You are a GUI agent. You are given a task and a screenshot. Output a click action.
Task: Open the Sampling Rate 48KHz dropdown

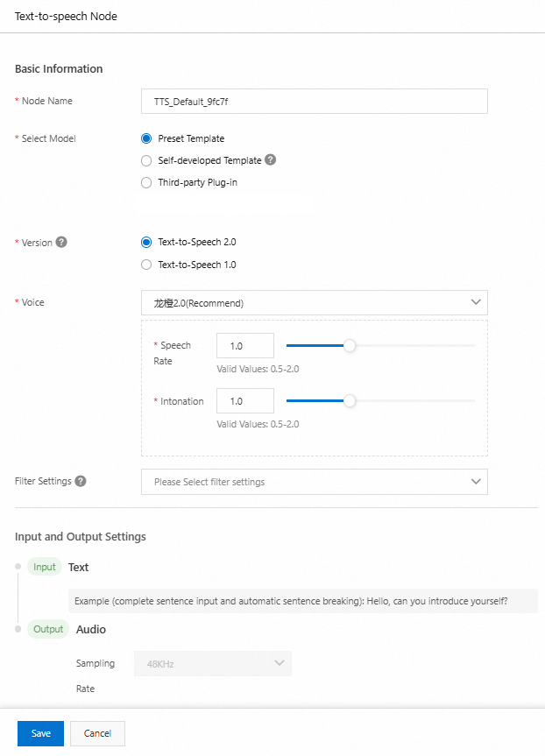(x=213, y=664)
